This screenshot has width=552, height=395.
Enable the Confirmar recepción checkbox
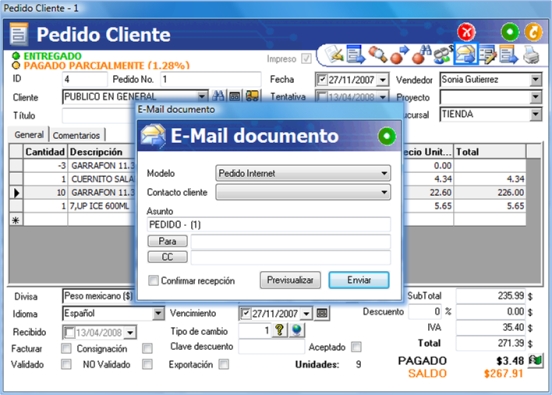click(x=153, y=281)
